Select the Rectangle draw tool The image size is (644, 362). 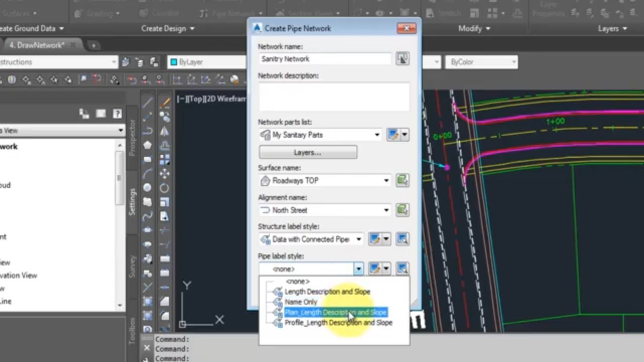pos(147,159)
